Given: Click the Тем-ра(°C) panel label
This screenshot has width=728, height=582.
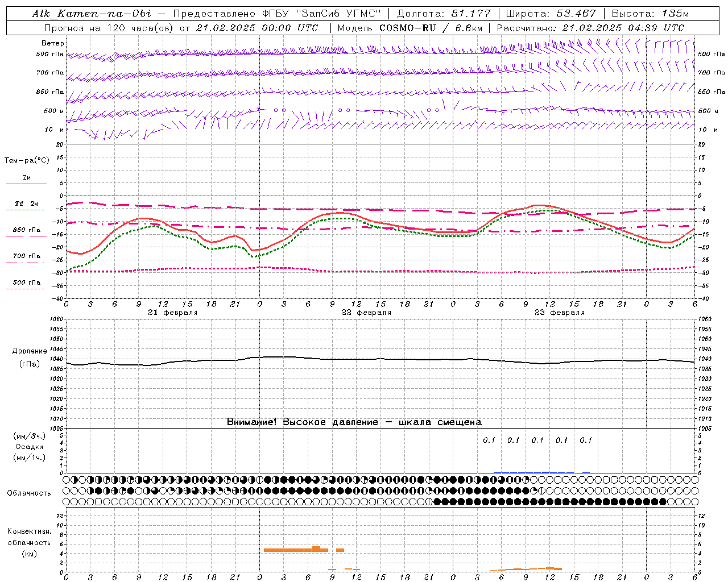Looking at the screenshot, I should (27, 161).
